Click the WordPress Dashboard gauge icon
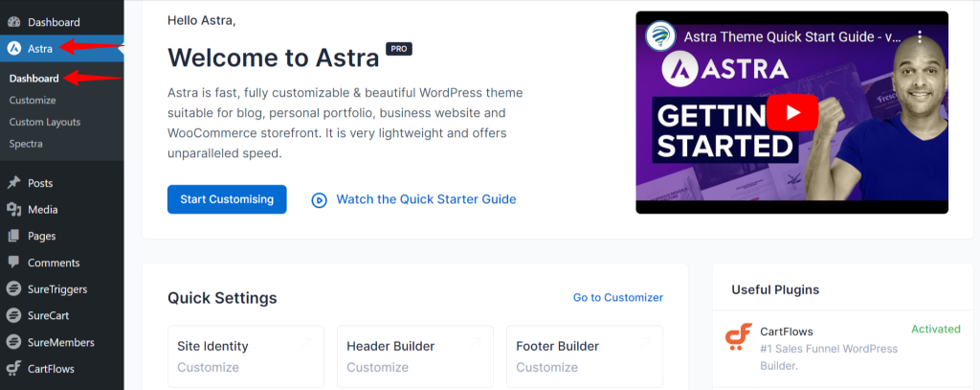The width and height of the screenshot is (980, 390). pyautogui.click(x=13, y=23)
